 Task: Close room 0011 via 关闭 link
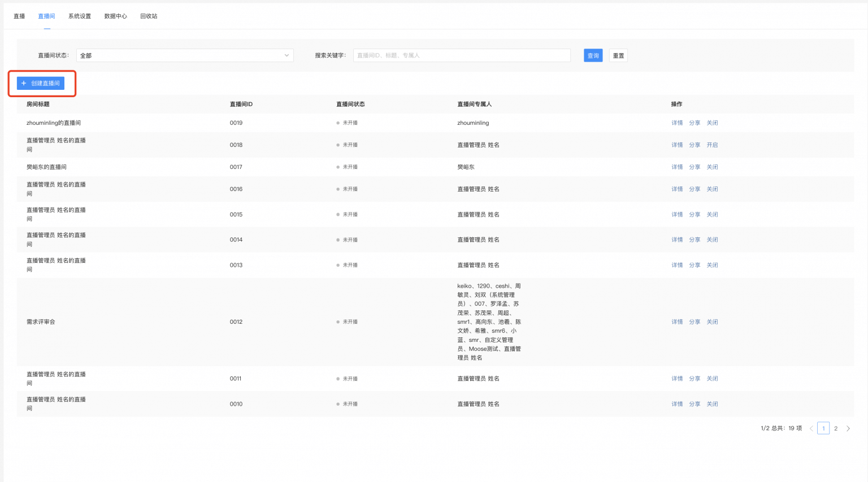click(x=712, y=379)
